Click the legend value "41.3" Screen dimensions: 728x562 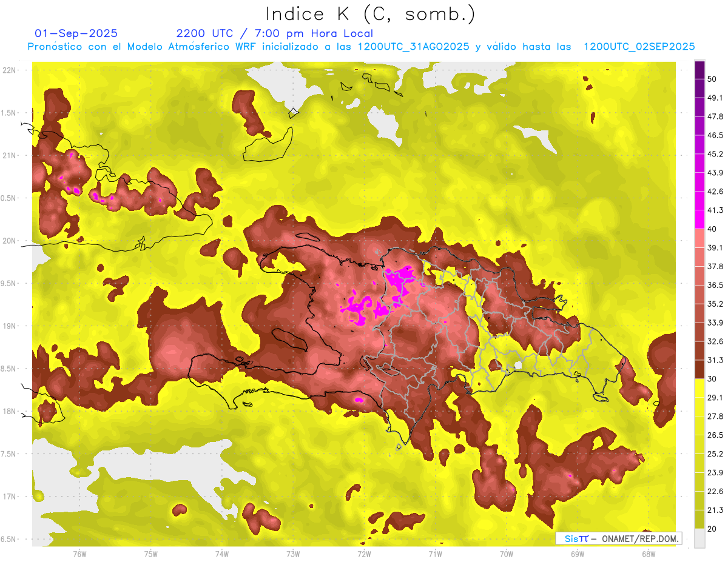tap(715, 210)
